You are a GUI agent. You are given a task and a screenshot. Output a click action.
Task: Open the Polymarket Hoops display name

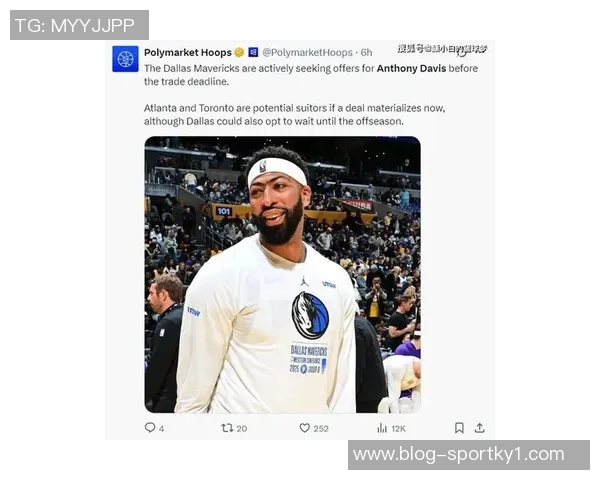coord(188,52)
